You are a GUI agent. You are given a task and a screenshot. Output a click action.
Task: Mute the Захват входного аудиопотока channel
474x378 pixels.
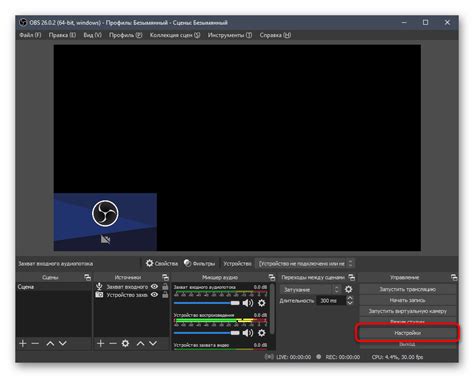pyautogui.click(x=248, y=303)
